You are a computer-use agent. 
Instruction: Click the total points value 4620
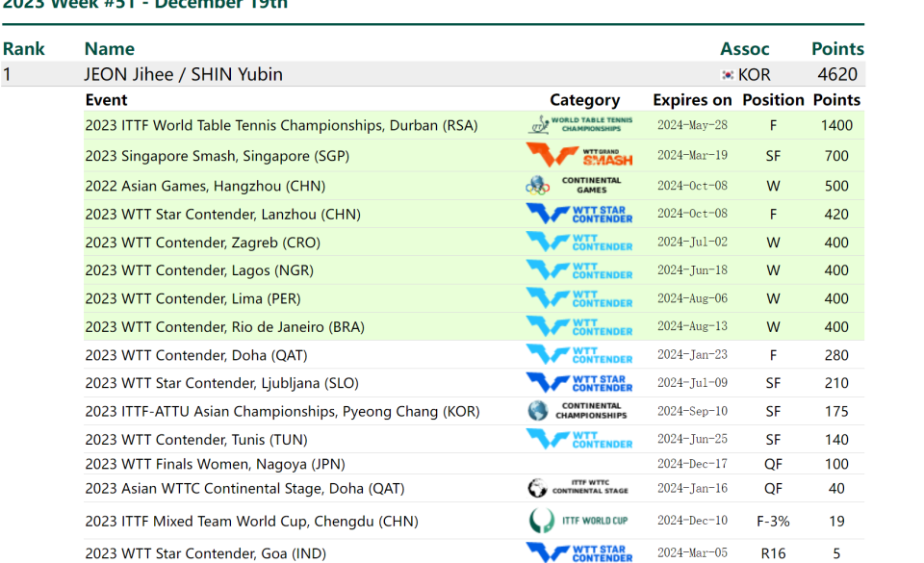[x=837, y=74]
